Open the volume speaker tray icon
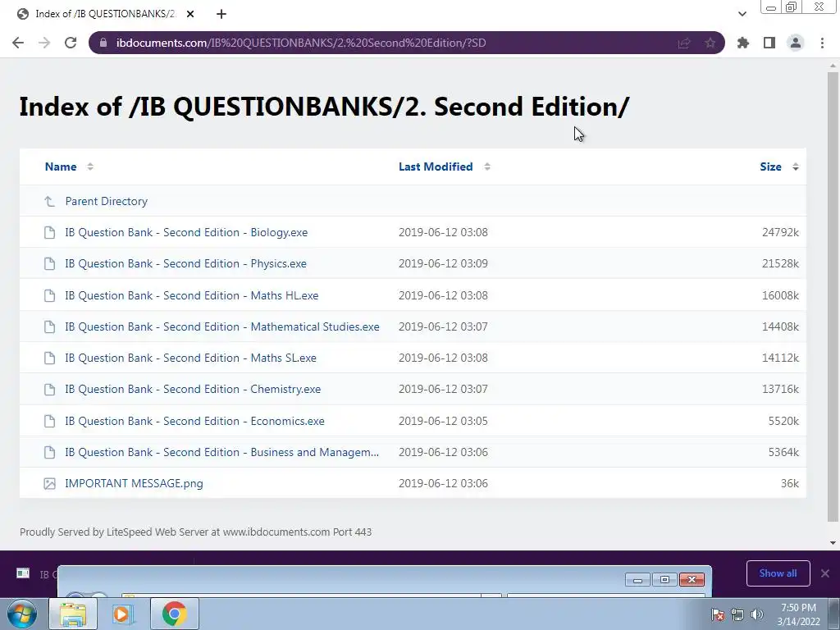840x630 pixels. pos(756,614)
